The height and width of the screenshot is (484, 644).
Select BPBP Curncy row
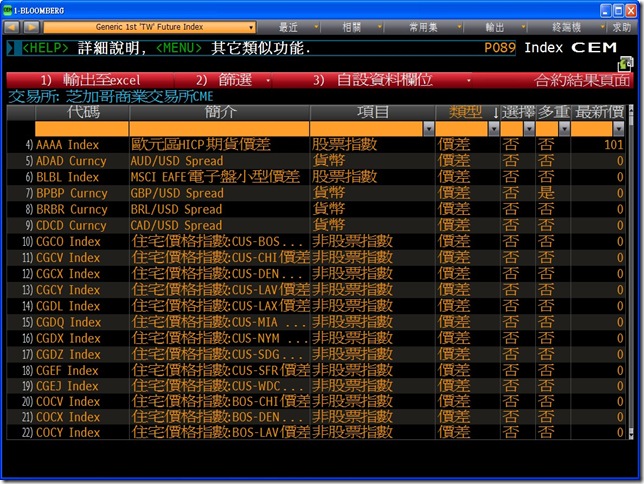point(316,193)
